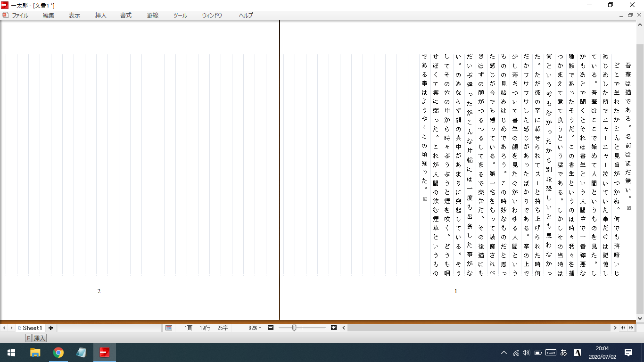Screen dimensions: 644x362
Task: Open the 82% zoom dropdown
Action: point(255,328)
